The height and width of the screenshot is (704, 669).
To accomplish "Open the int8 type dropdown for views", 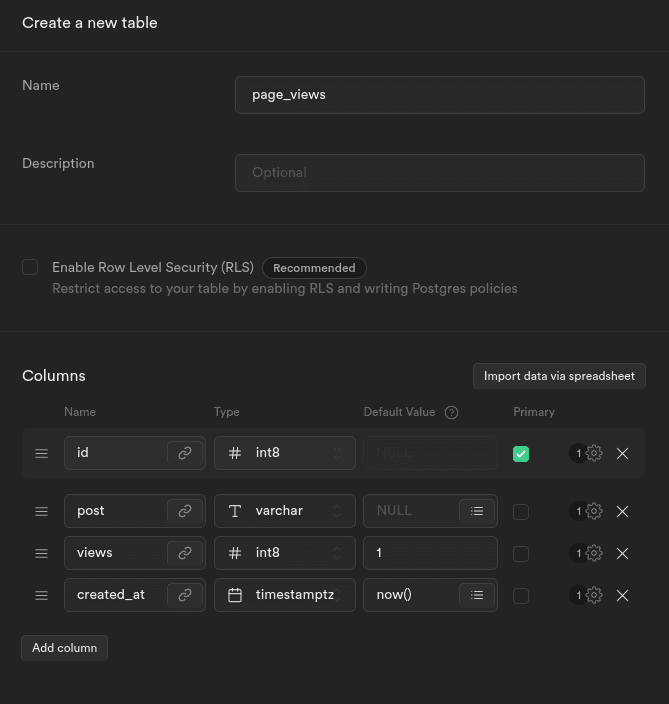I will click(x=285, y=553).
